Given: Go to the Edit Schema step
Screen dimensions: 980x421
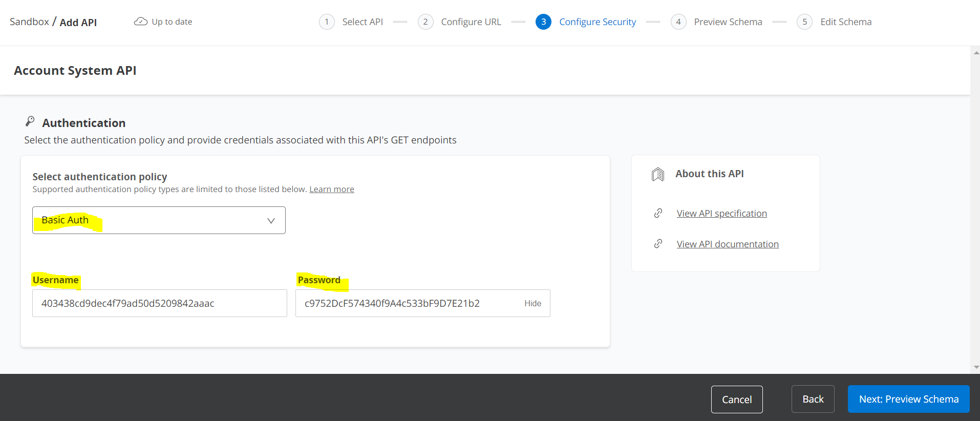Looking at the screenshot, I should pos(845,22).
